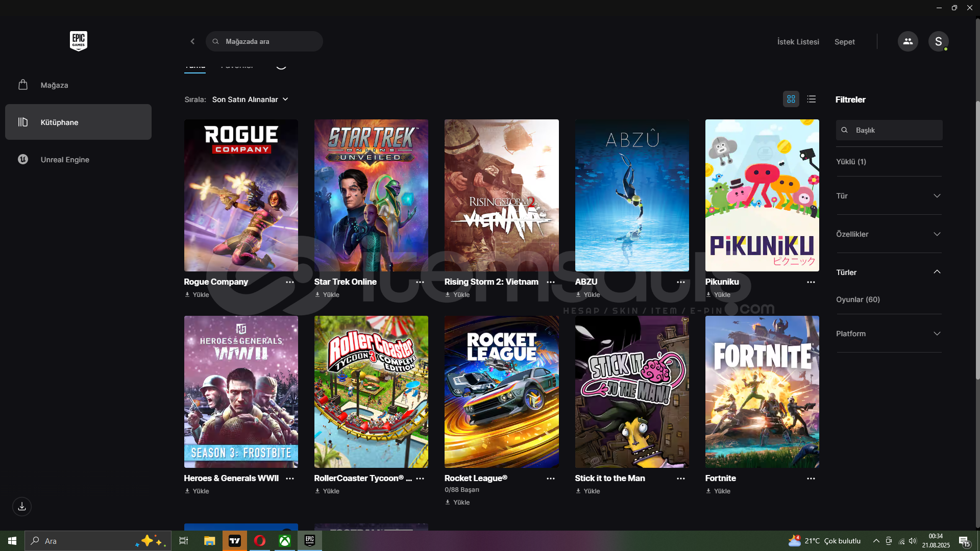
Task: Open more options for Rogue Company
Action: pyautogui.click(x=290, y=282)
